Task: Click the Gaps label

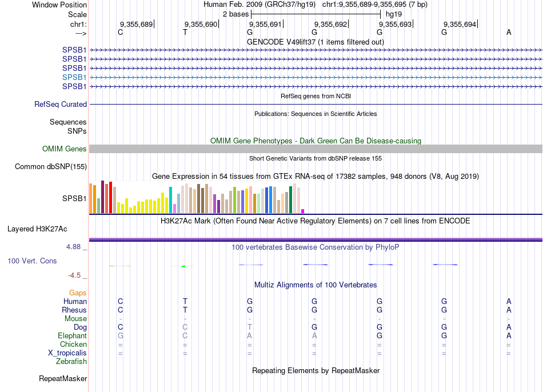Action: coord(78,293)
